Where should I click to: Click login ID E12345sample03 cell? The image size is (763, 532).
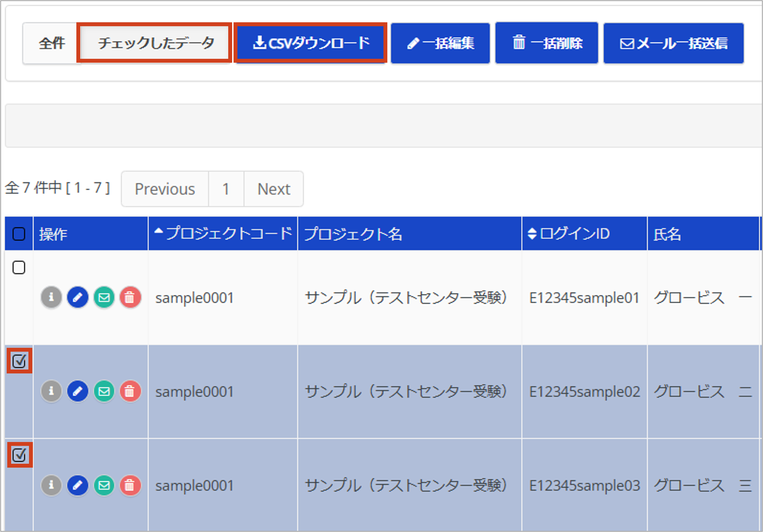coord(584,485)
